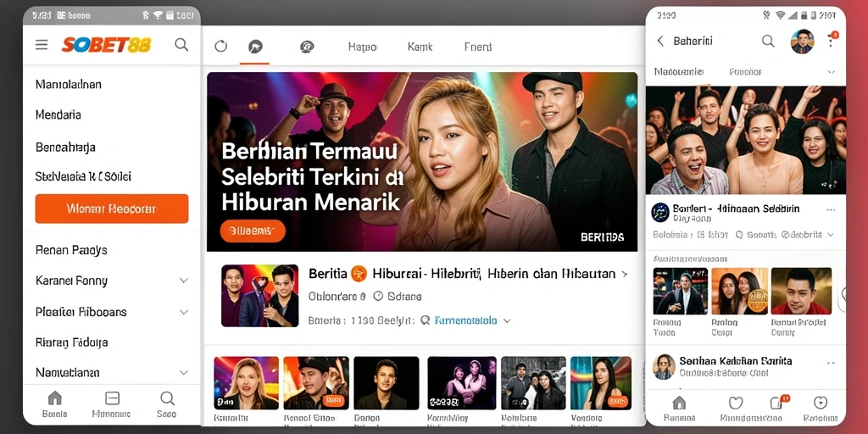Click the orange Wlonarr Reeporar button
This screenshot has width=868, height=434.
pos(112,209)
